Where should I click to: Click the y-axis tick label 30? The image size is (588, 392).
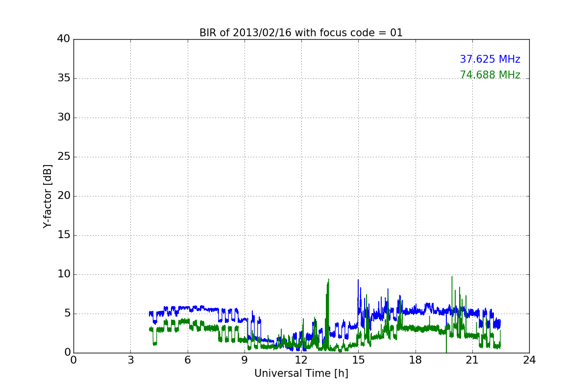63,118
